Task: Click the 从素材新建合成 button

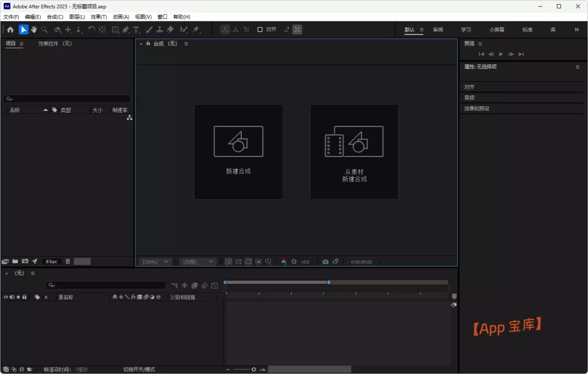Action: point(354,152)
